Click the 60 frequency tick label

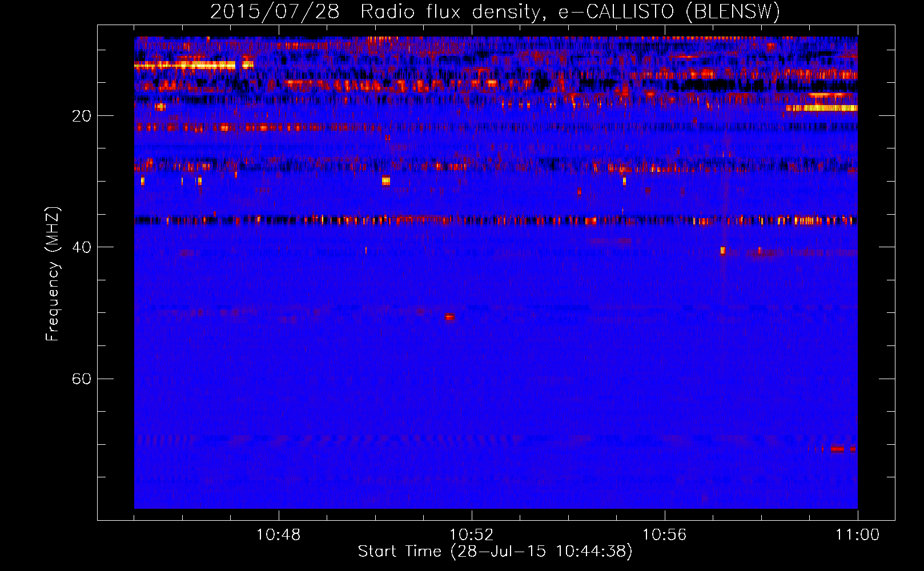point(82,379)
